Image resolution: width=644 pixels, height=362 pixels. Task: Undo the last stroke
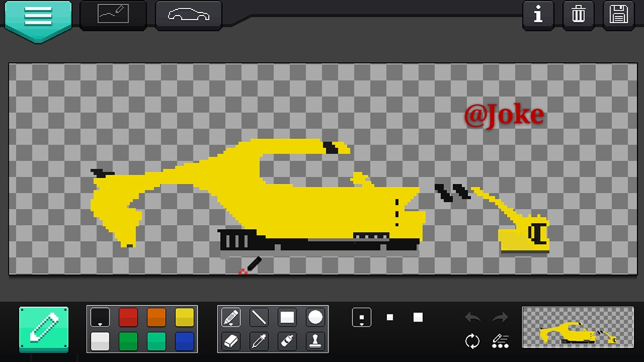(473, 317)
